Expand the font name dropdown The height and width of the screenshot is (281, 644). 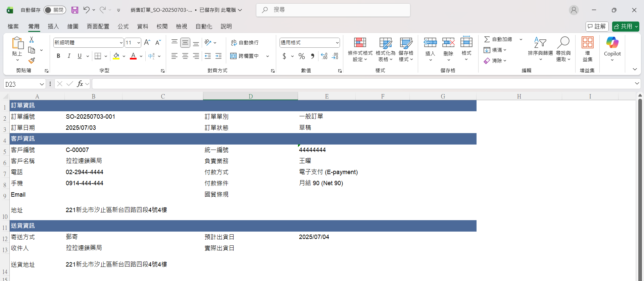pos(121,43)
